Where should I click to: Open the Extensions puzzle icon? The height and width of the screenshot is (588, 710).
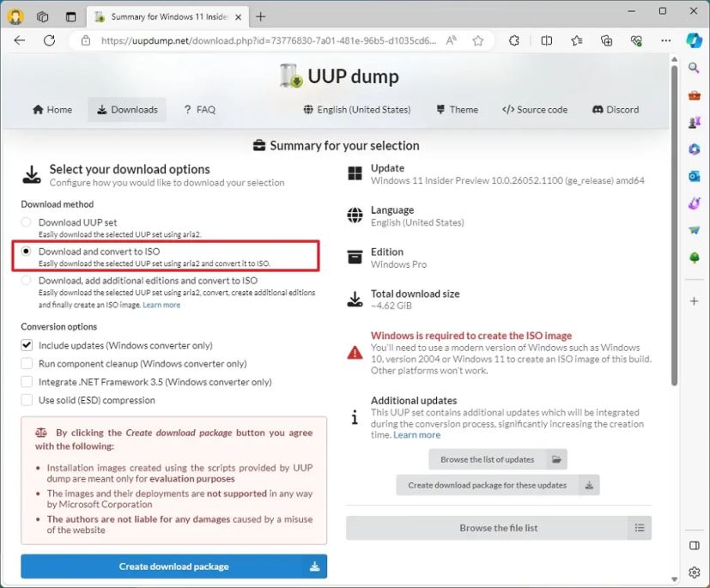514,40
